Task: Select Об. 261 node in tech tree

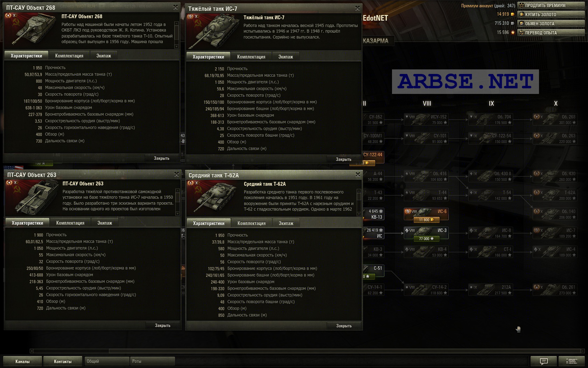Action: (x=555, y=290)
